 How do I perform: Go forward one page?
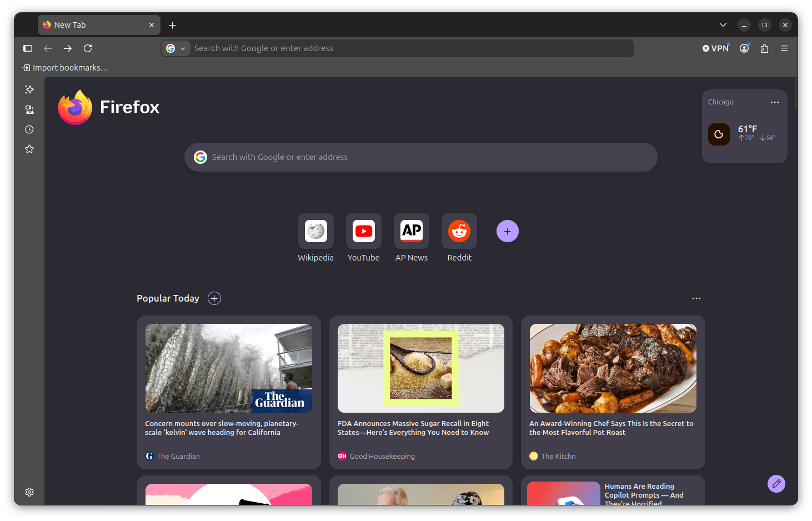point(68,48)
